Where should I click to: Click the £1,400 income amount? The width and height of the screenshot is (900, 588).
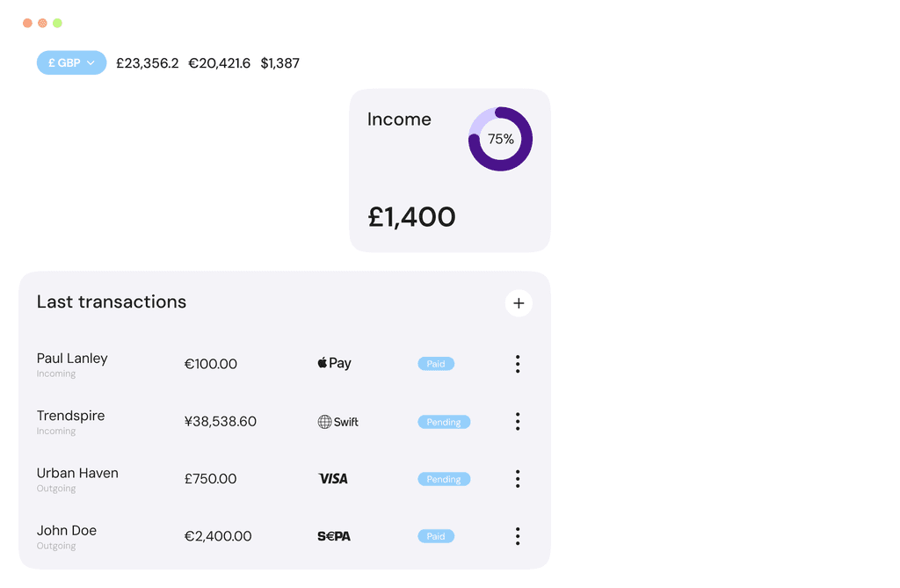click(x=412, y=216)
